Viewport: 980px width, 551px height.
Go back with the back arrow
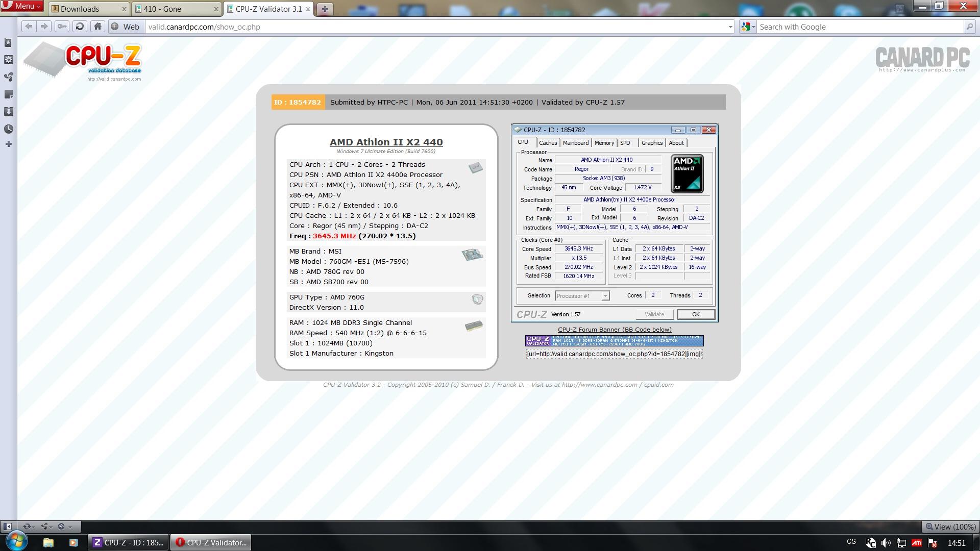pyautogui.click(x=29, y=27)
